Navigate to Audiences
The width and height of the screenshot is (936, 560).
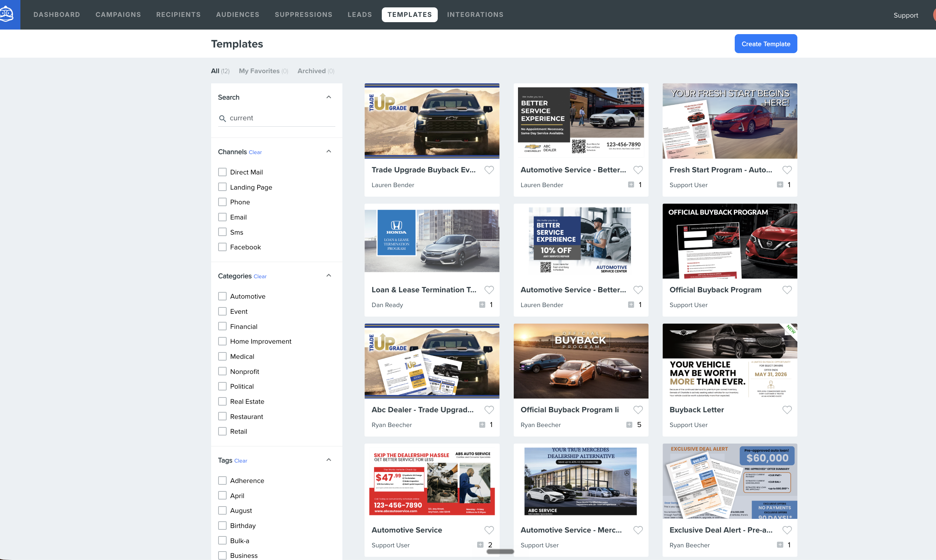[x=238, y=14]
